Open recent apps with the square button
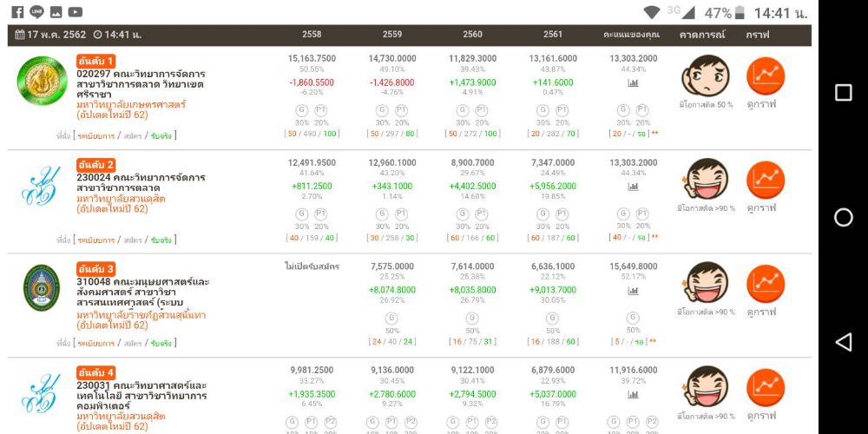 [x=843, y=93]
